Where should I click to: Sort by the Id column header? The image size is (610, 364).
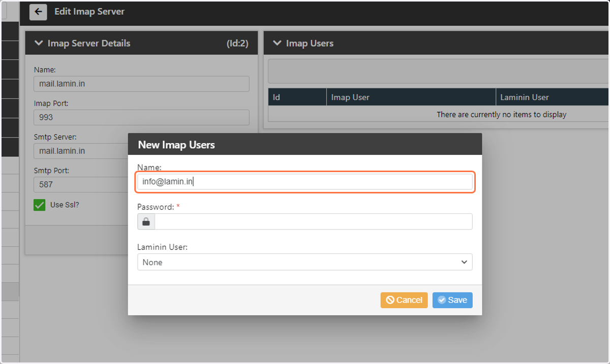pyautogui.click(x=297, y=97)
